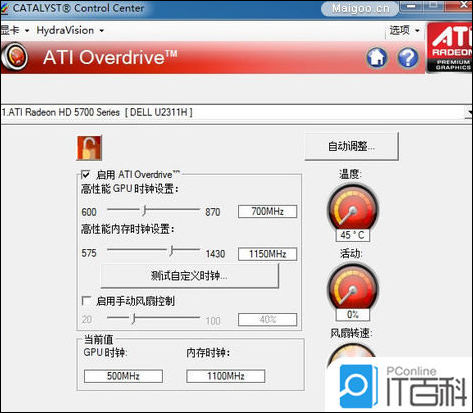Screen dimensions: 473x413
Task: Click the 自动调整... button
Action: [351, 146]
